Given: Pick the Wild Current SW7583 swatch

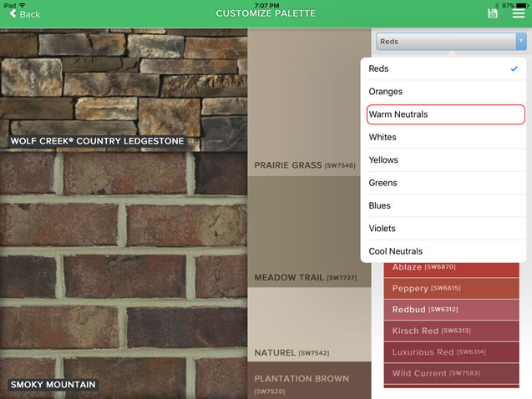Looking at the screenshot, I should click(x=451, y=374).
